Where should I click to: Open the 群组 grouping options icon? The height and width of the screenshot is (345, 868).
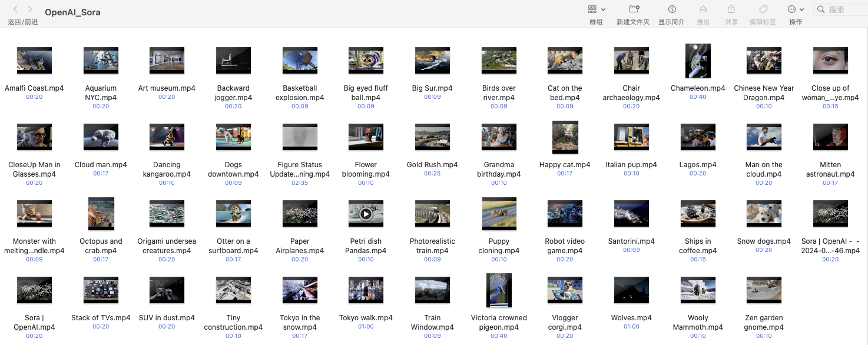[x=592, y=9]
